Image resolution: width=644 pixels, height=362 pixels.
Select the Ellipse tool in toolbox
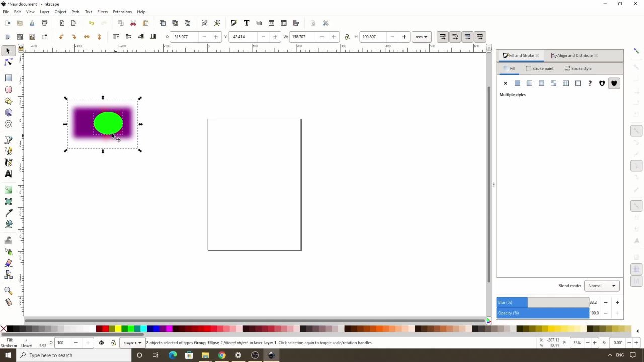(8, 90)
